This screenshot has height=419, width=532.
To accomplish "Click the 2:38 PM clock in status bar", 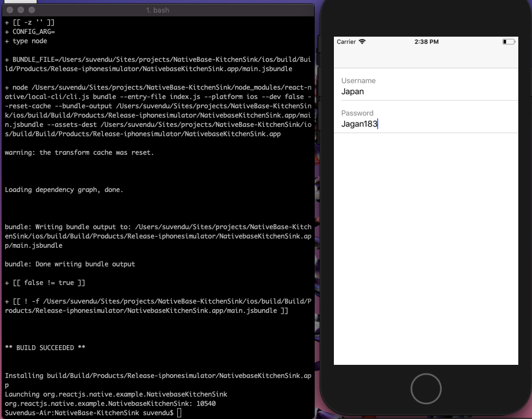I will [426, 42].
